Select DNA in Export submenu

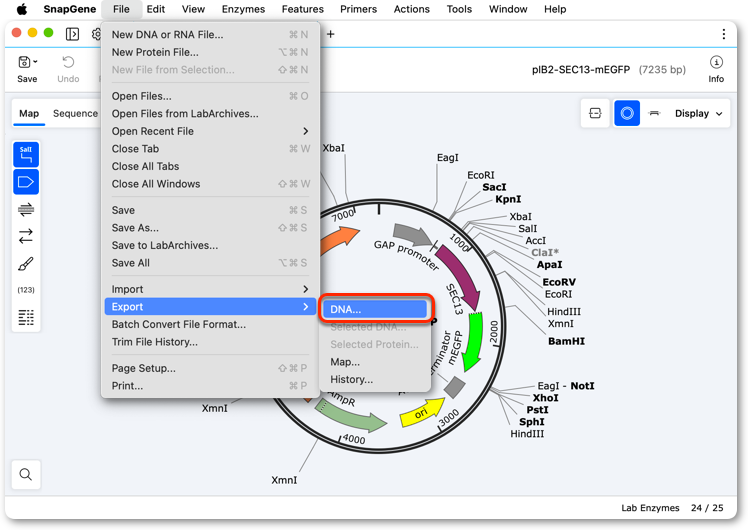[375, 309]
